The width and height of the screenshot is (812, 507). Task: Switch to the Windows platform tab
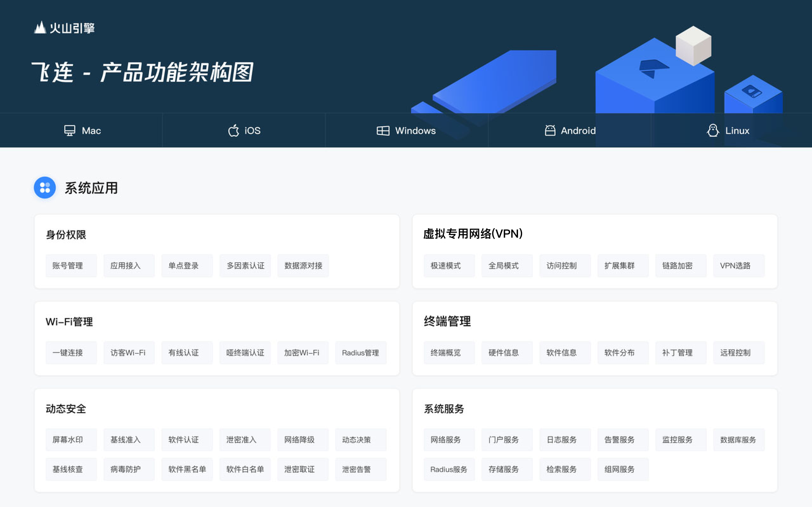pos(406,131)
